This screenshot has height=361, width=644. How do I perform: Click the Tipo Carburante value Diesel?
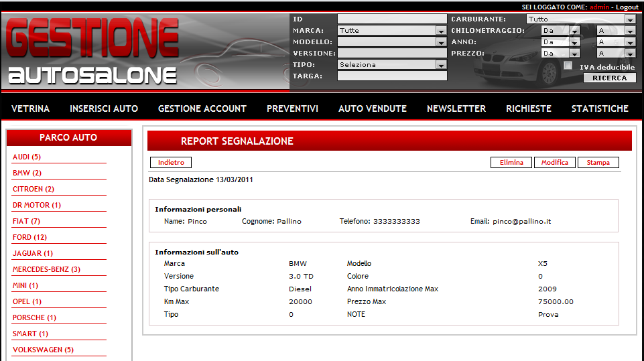point(300,289)
